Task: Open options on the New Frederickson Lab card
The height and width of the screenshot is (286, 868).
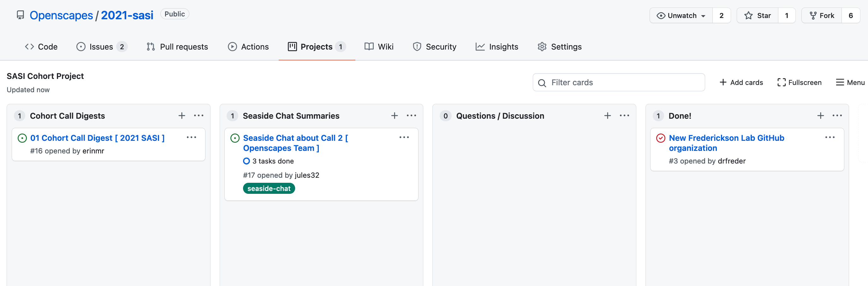Action: [830, 137]
